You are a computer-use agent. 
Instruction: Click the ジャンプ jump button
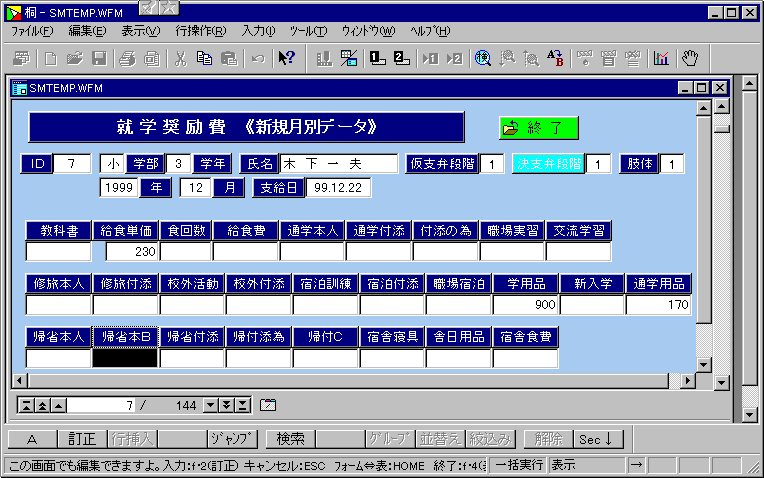click(x=233, y=438)
